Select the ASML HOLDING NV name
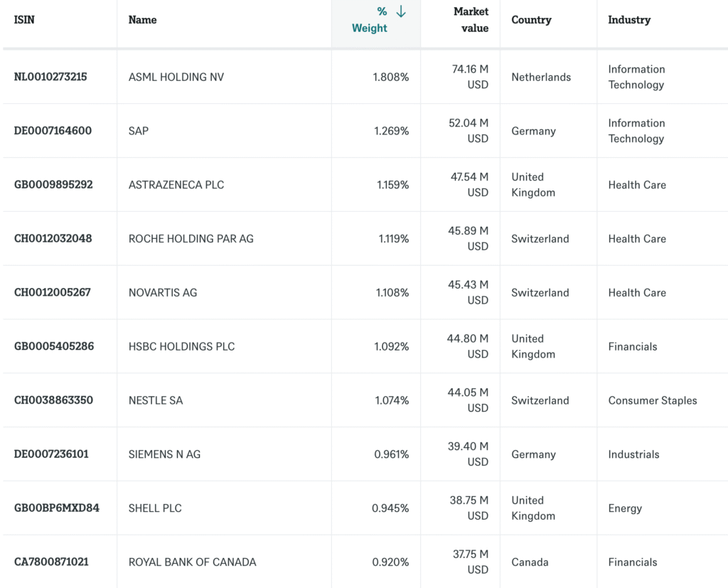The image size is (728, 588). pos(176,77)
